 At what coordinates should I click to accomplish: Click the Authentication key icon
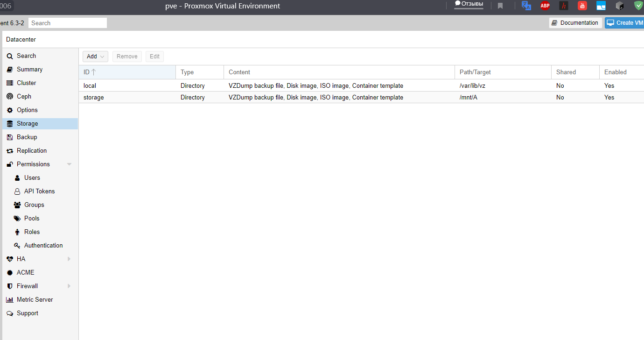pos(17,246)
